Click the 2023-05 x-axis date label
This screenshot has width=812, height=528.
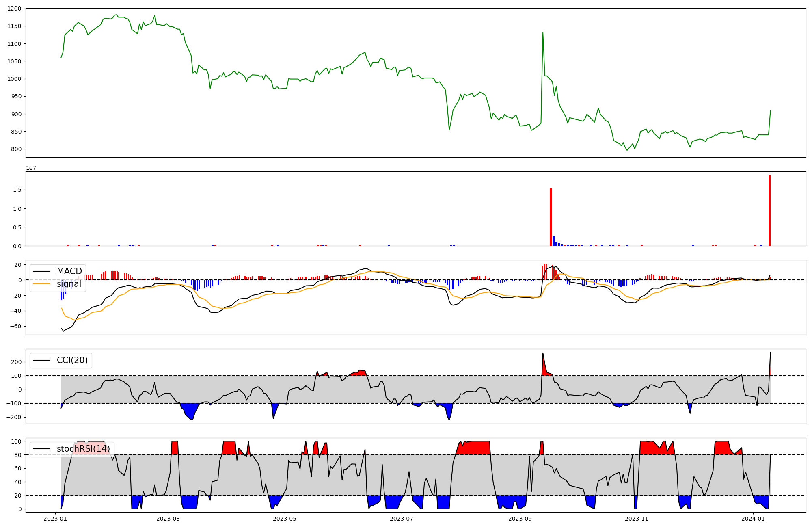coord(285,519)
